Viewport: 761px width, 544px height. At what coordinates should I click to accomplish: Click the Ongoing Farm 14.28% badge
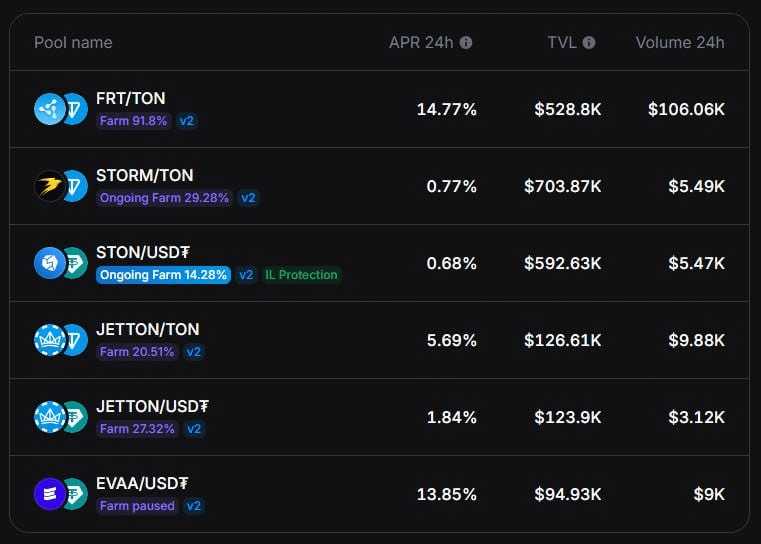pos(164,275)
